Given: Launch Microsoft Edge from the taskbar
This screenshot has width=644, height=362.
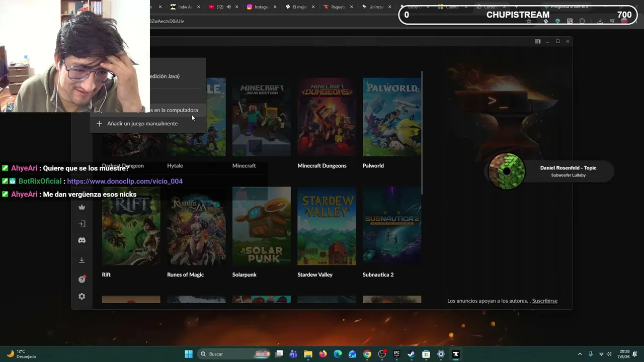Looking at the screenshot, I should click(338, 354).
